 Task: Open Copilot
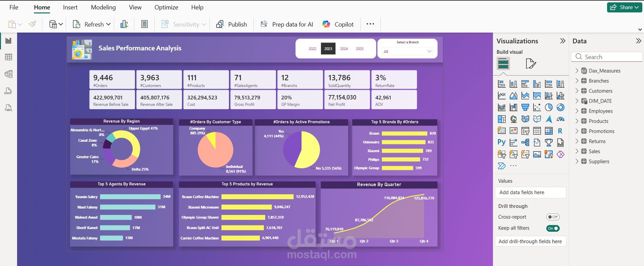338,24
